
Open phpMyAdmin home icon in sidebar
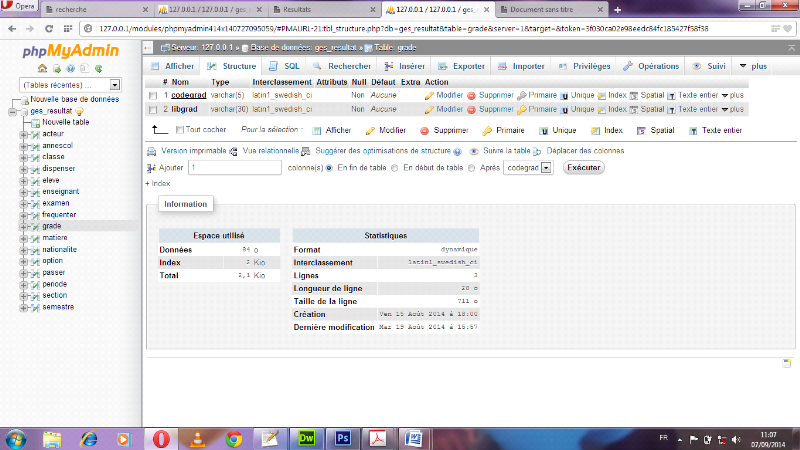pyautogui.click(x=42, y=68)
